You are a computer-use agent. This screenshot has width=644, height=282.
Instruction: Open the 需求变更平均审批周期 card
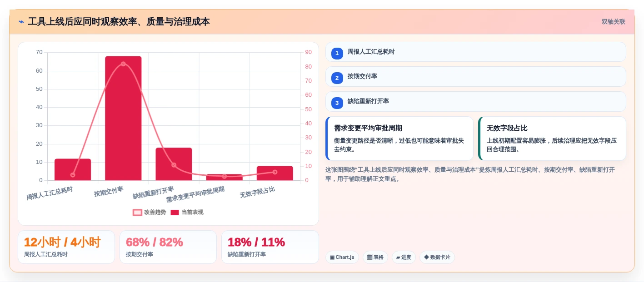point(399,139)
